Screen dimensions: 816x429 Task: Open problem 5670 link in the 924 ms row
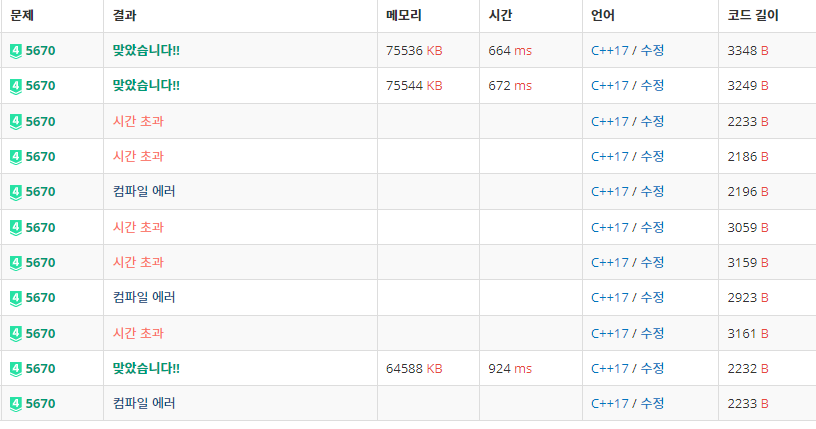(x=41, y=369)
